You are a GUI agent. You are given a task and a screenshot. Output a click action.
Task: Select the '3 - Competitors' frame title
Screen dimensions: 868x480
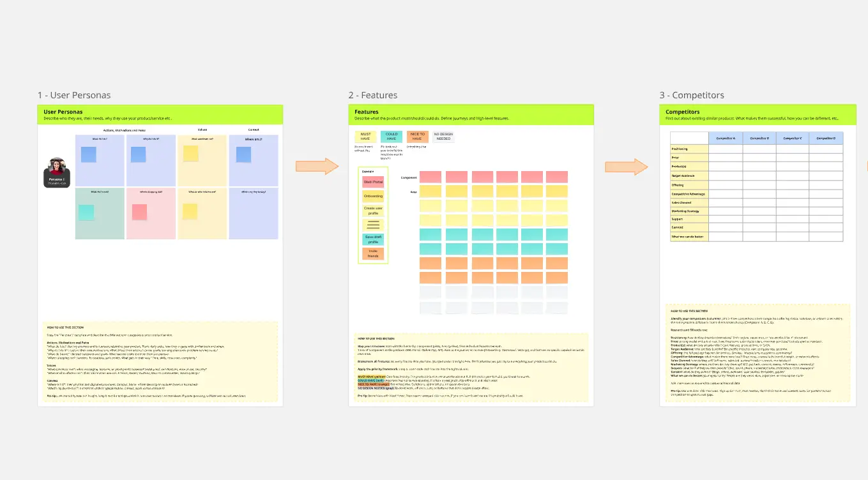point(692,95)
